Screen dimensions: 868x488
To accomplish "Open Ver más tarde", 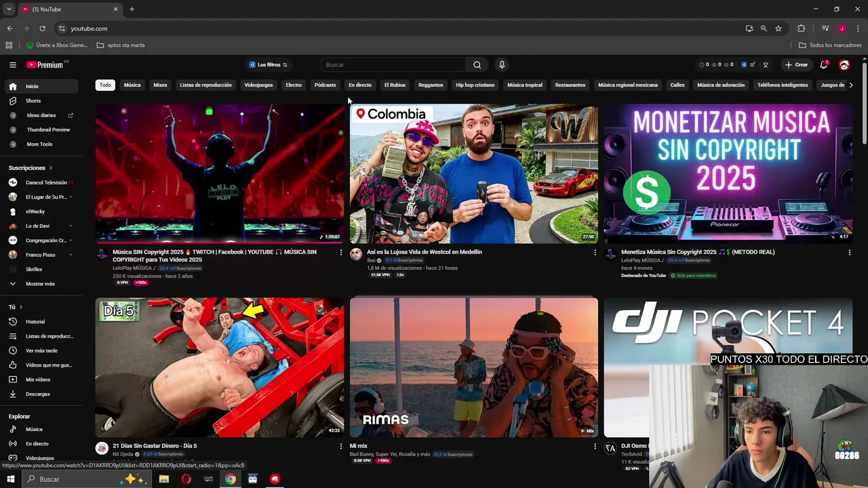I will tap(42, 350).
